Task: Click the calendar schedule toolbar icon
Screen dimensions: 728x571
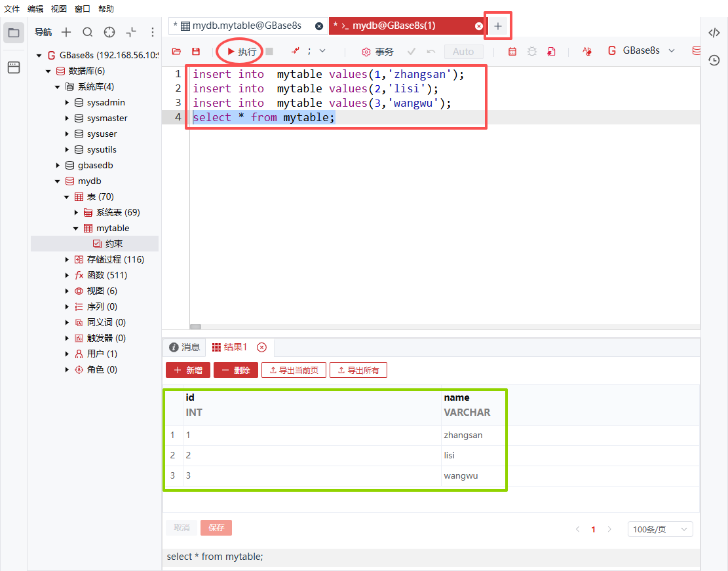Action: point(512,52)
